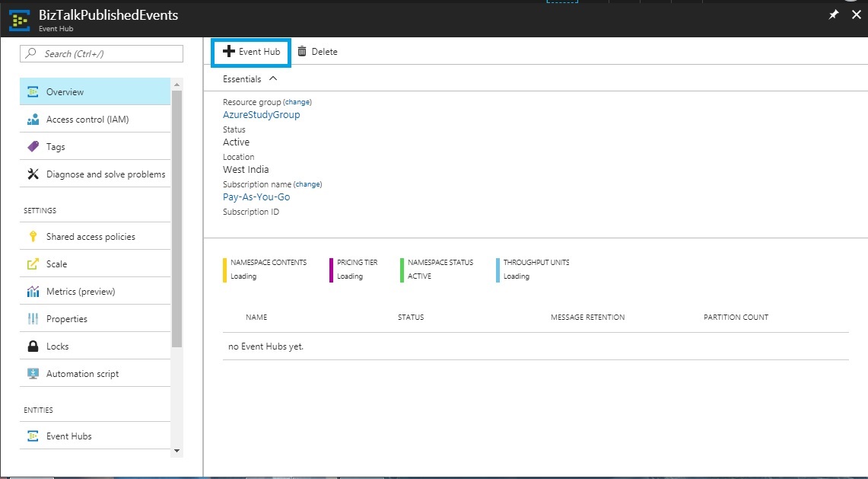Click the Delete toolbar label

[324, 52]
